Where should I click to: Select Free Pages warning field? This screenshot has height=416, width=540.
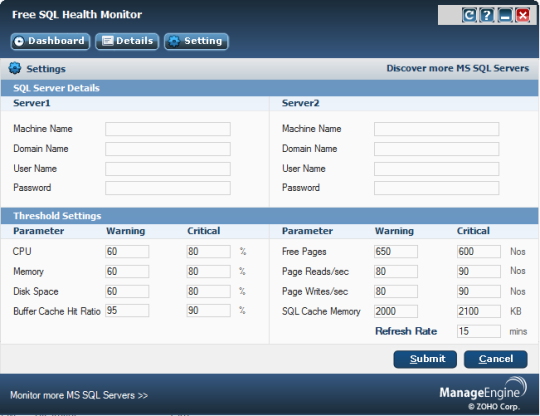pos(396,251)
